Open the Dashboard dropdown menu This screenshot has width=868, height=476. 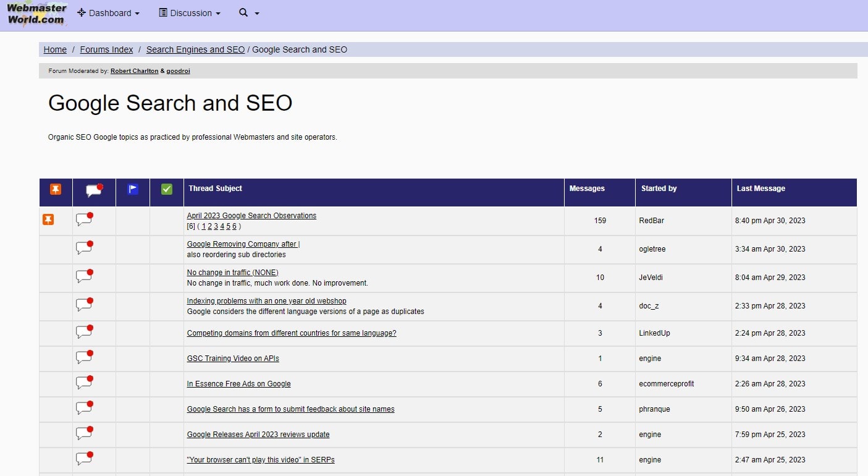[108, 13]
